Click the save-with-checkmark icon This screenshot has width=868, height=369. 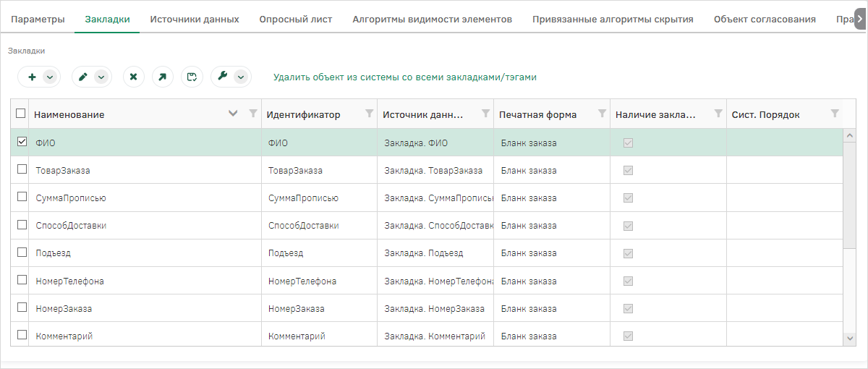[191, 77]
